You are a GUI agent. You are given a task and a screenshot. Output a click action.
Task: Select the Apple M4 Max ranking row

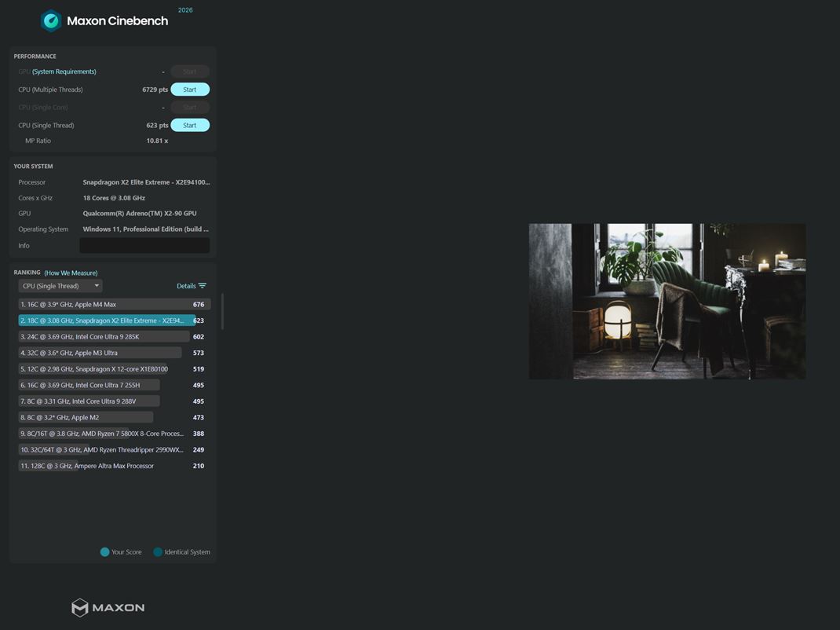pos(114,305)
